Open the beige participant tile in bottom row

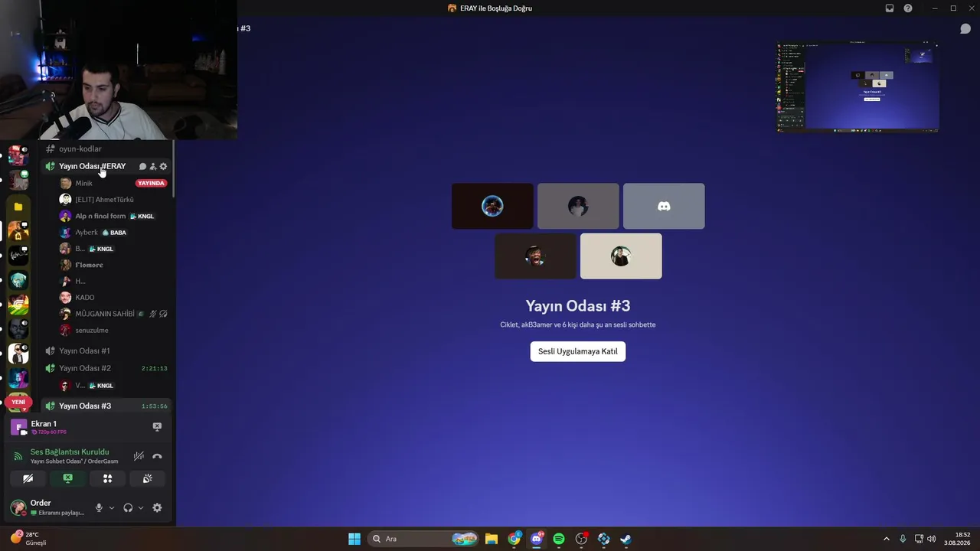621,256
